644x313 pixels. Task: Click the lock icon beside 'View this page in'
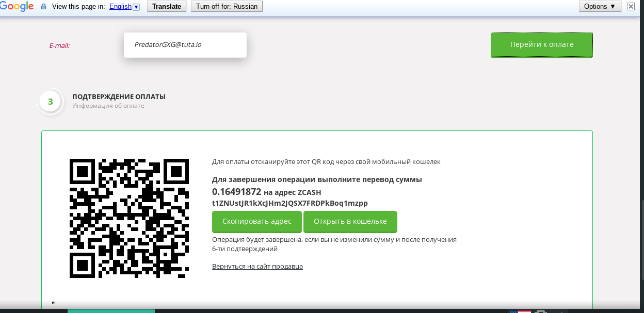click(43, 7)
